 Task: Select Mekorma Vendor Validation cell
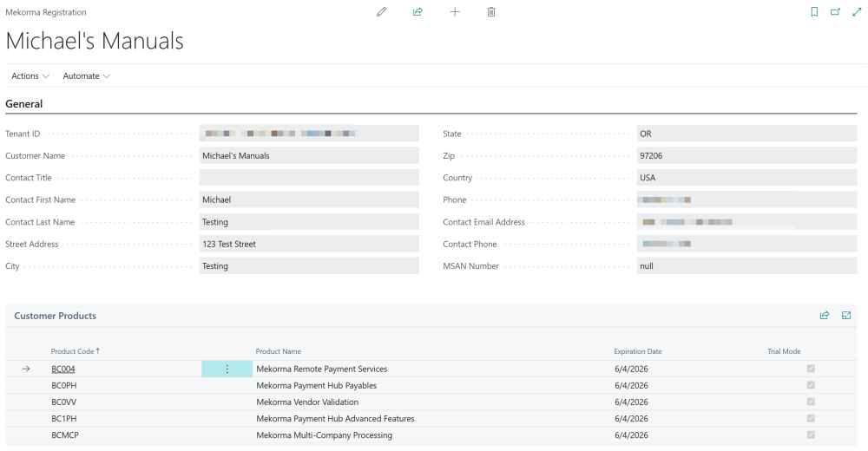307,402
